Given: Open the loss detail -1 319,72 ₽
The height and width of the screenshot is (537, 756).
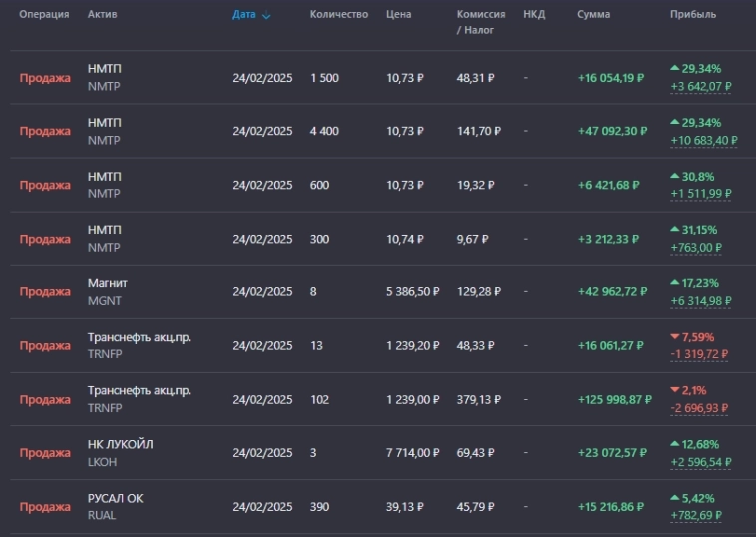Looking at the screenshot, I should click(x=699, y=354).
